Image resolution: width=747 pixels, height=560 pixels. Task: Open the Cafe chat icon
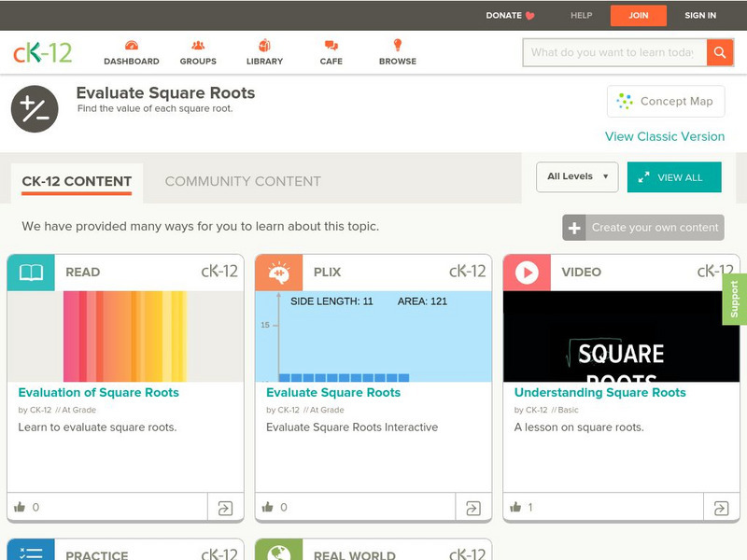pos(331,46)
